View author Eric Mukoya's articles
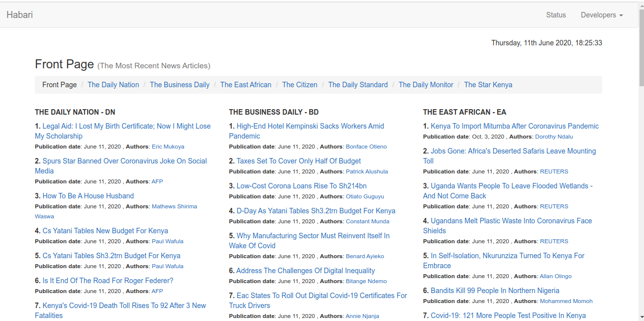Viewport: 644px width, 321px height. 168,147
